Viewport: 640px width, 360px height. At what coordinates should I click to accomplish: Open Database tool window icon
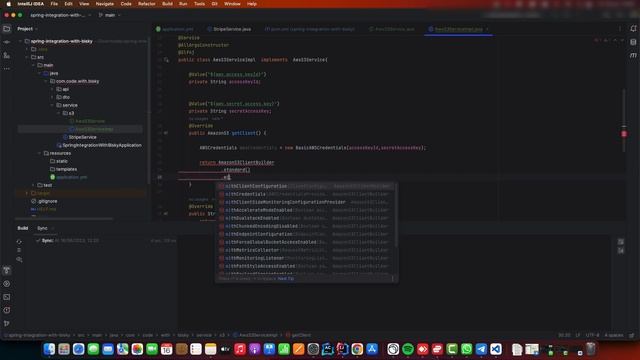point(633,42)
